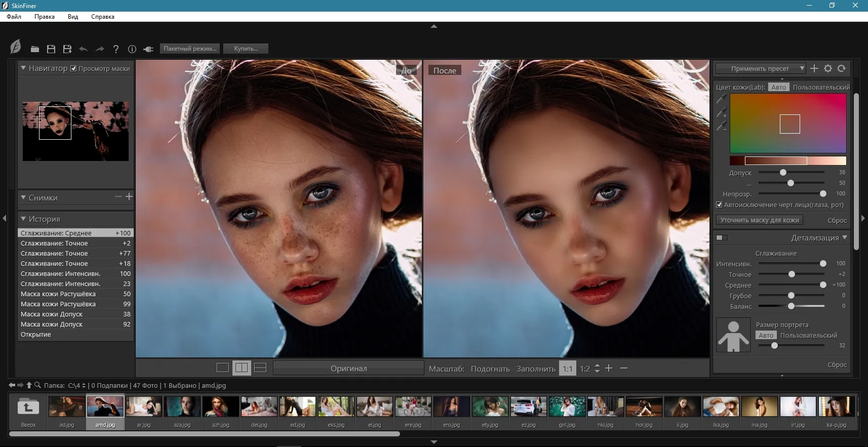Viewport: 868px width, 447px height.
Task: Collapse the Снимки panel
Action: pos(23,197)
